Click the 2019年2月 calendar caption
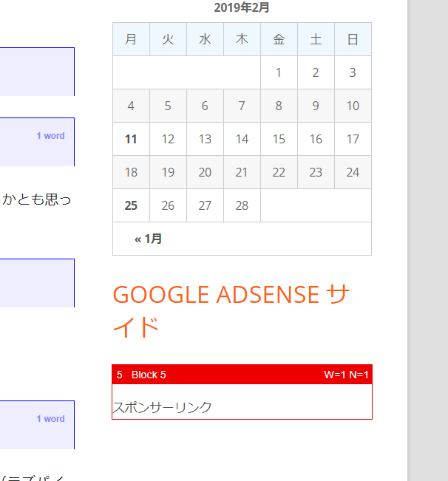This screenshot has height=481, width=448. pyautogui.click(x=242, y=7)
